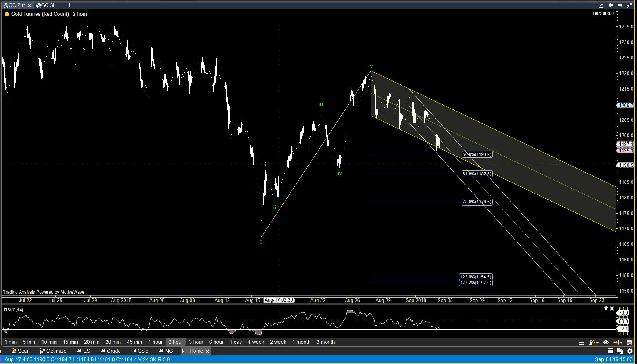Select the 50.0%(1193.9) retracement label

477,154
